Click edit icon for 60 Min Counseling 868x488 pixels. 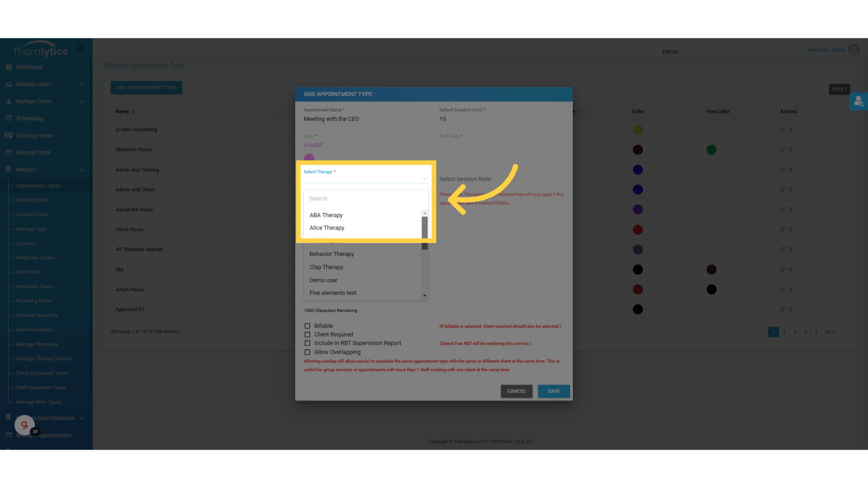click(x=782, y=130)
